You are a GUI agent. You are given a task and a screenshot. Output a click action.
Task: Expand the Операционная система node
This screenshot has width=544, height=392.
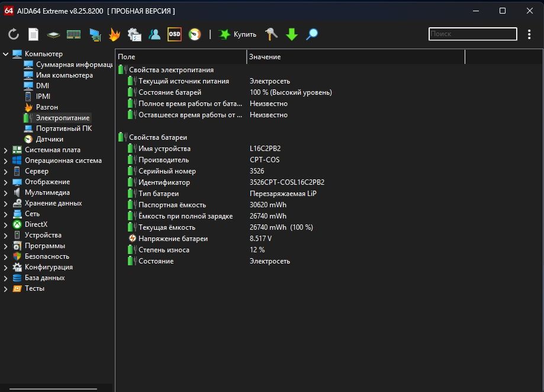5,161
